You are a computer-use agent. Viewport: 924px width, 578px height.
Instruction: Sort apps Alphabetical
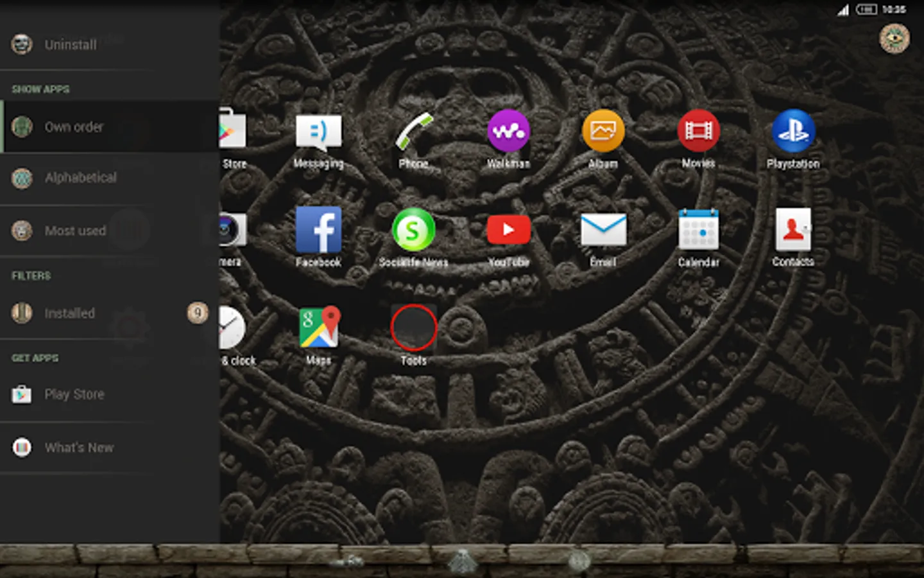click(x=110, y=178)
